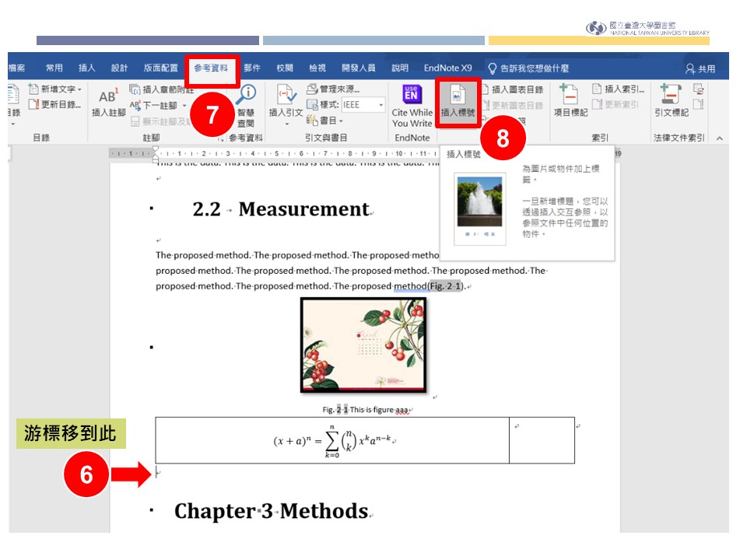This screenshot has height=560, width=747.
Task: Open the 參考資料 (References) tab
Action: (x=211, y=68)
